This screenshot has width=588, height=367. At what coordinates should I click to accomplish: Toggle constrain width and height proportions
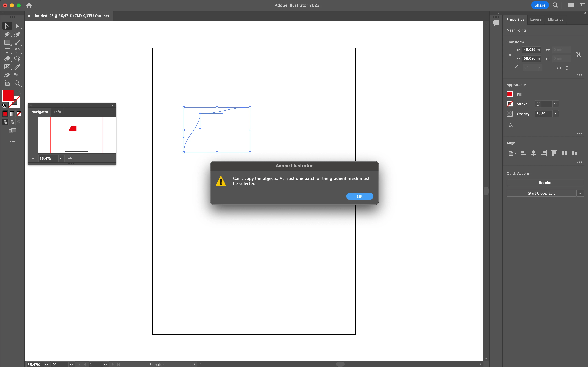(x=578, y=54)
